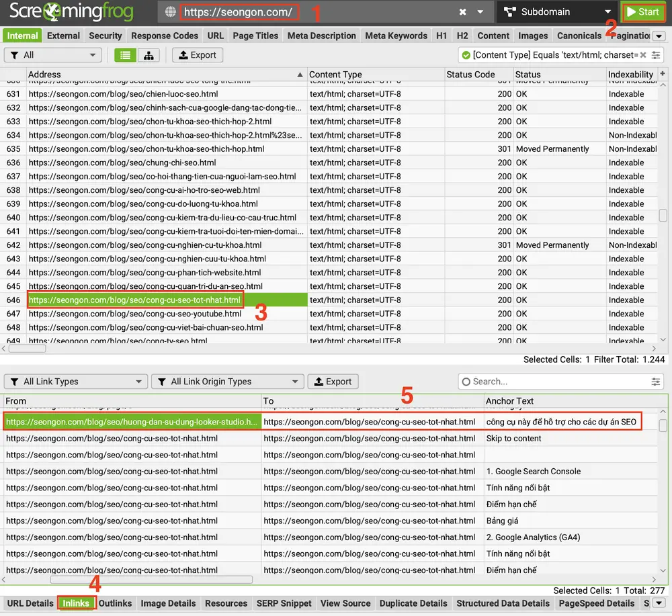Click the Inlinks horizontal scrollbar thumb
The image size is (672, 616).
coord(151,580)
